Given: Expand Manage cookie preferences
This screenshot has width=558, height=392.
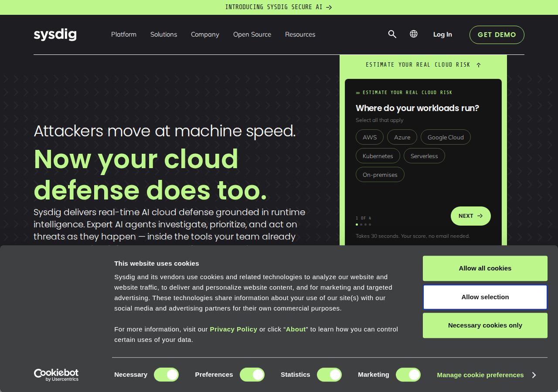Looking at the screenshot, I should (x=487, y=375).
